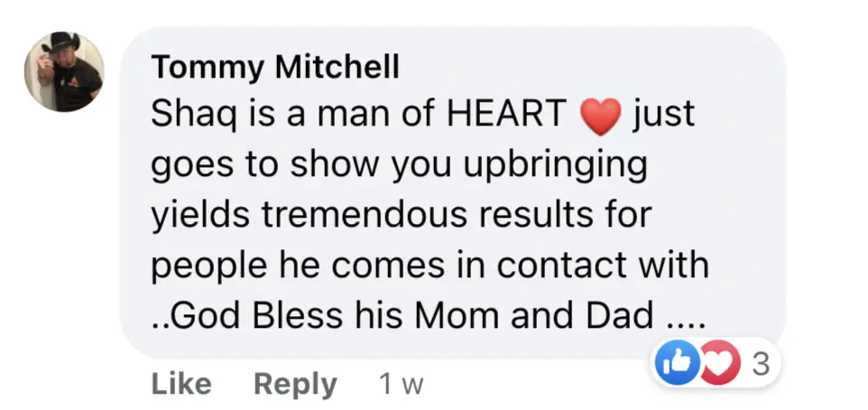Viewport: 868px width, 410px height.
Task: Reply to Tommy Mitchell's comment
Action: tap(295, 384)
